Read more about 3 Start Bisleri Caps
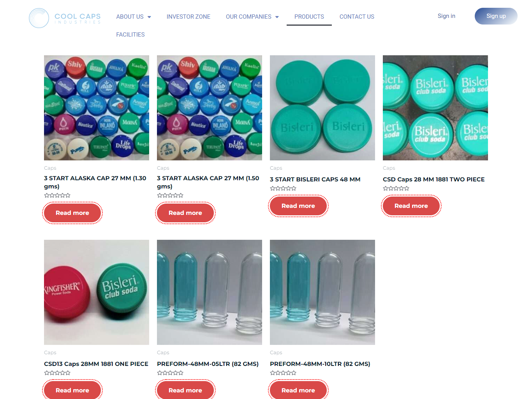Screen dimensions: 532x399 [x=298, y=206]
